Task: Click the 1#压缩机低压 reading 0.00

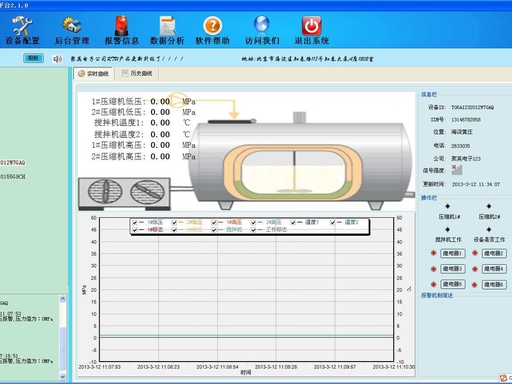Action: tap(160, 101)
